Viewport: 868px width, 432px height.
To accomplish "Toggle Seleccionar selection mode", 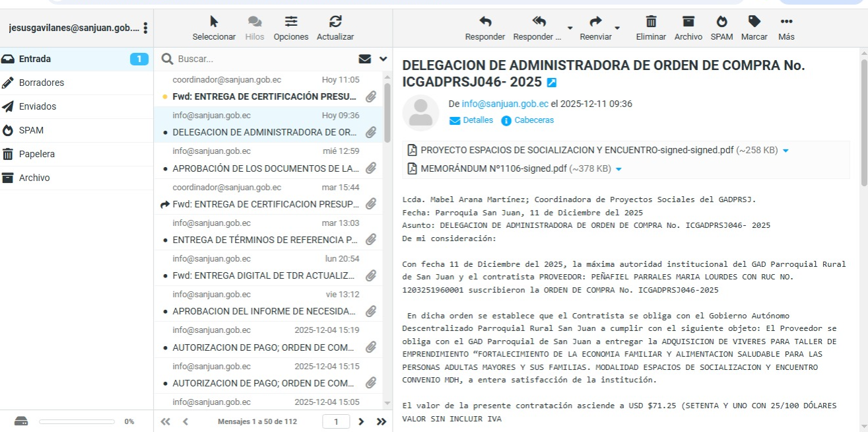I will pyautogui.click(x=214, y=22).
